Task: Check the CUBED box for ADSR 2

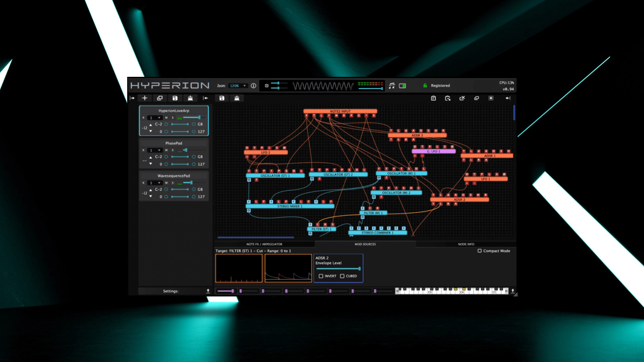Action: pos(342,276)
